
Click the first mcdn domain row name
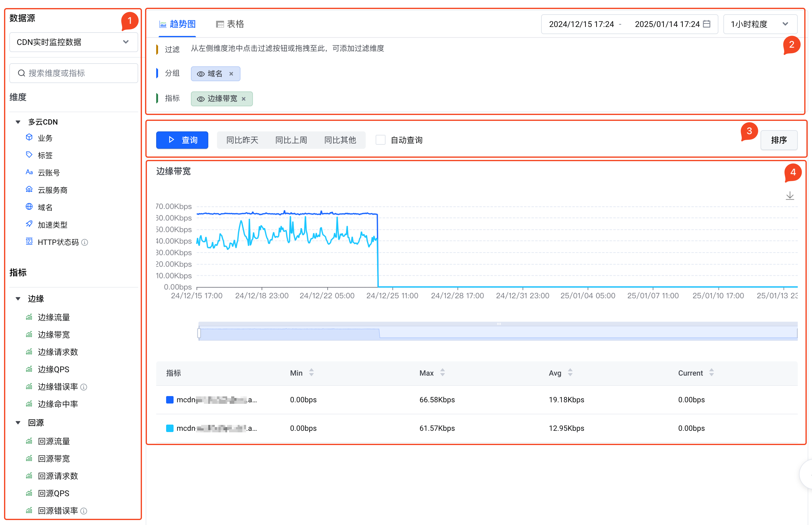pos(217,399)
